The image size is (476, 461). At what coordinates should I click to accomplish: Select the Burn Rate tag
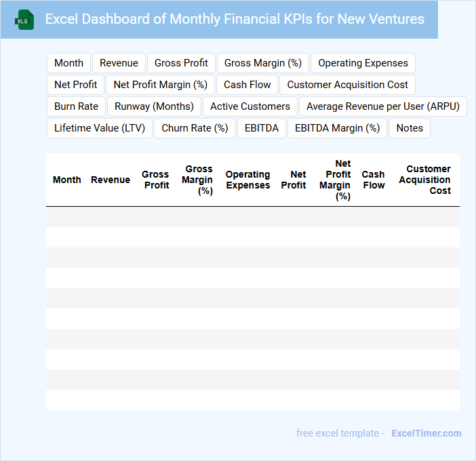pyautogui.click(x=76, y=106)
